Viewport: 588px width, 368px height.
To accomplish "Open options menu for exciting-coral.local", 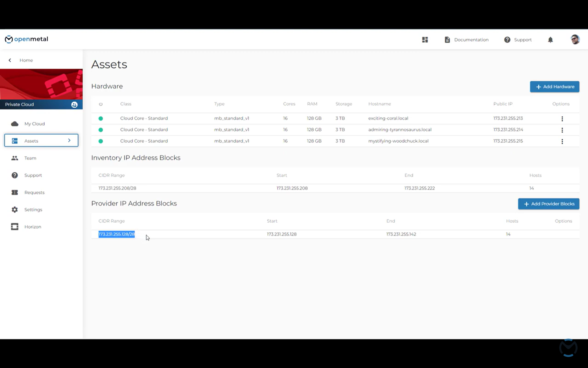I will coord(562,119).
